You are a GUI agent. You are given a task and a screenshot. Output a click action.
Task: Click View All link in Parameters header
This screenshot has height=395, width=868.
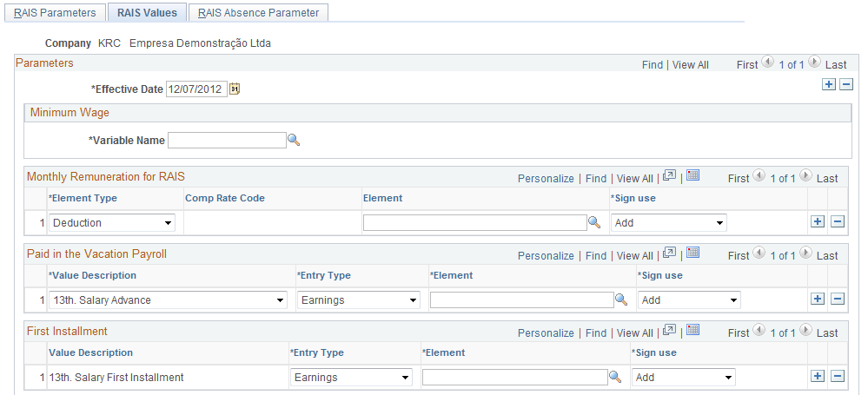pyautogui.click(x=690, y=65)
